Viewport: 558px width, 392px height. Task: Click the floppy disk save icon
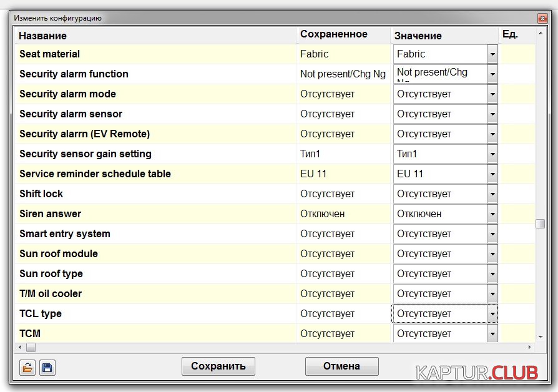click(x=47, y=367)
